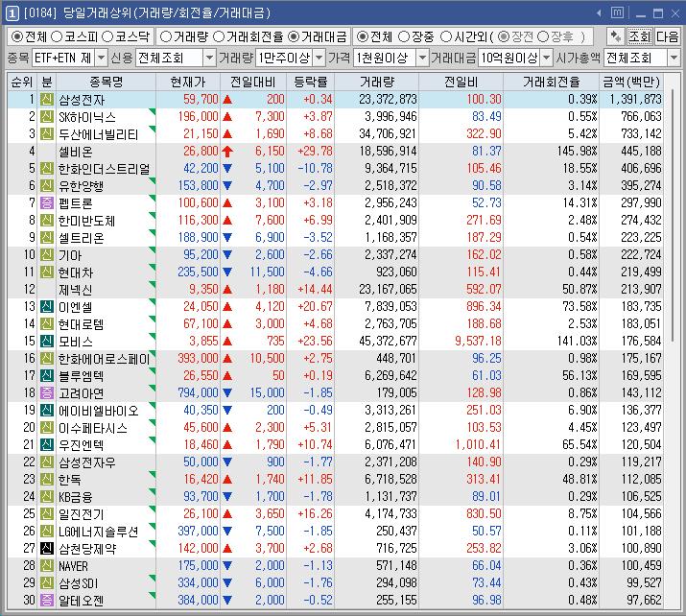Viewport: 686px width, 616px height.
Task: Open the stock LG에너지솔루션 link
Action: click(x=99, y=532)
